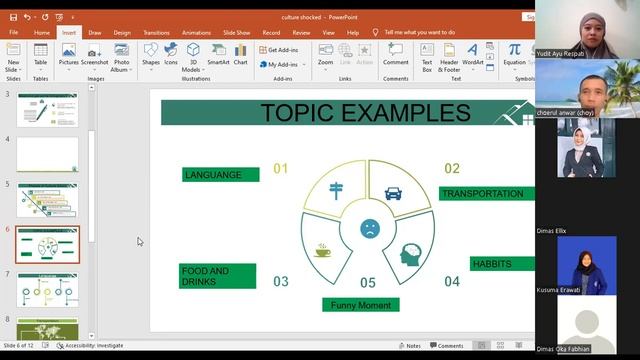
Task: Open My Add-ins
Action: (x=279, y=64)
